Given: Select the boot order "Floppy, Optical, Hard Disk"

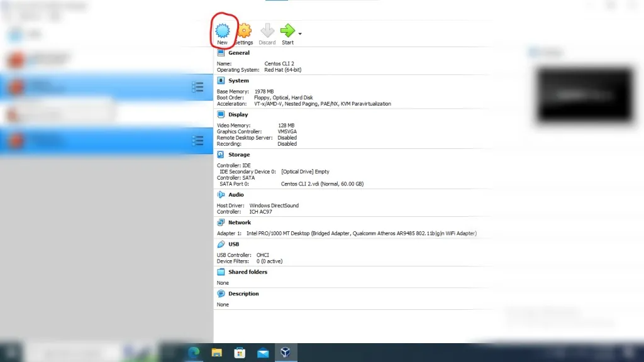Looking at the screenshot, I should [x=284, y=97].
